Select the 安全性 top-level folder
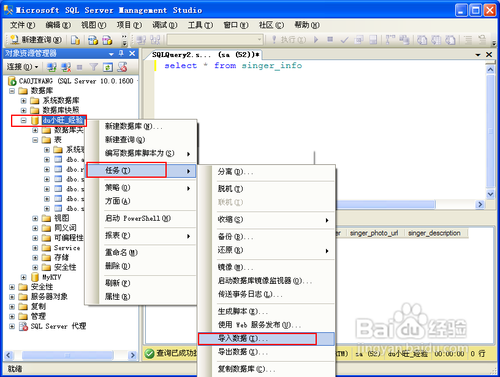 42,287
